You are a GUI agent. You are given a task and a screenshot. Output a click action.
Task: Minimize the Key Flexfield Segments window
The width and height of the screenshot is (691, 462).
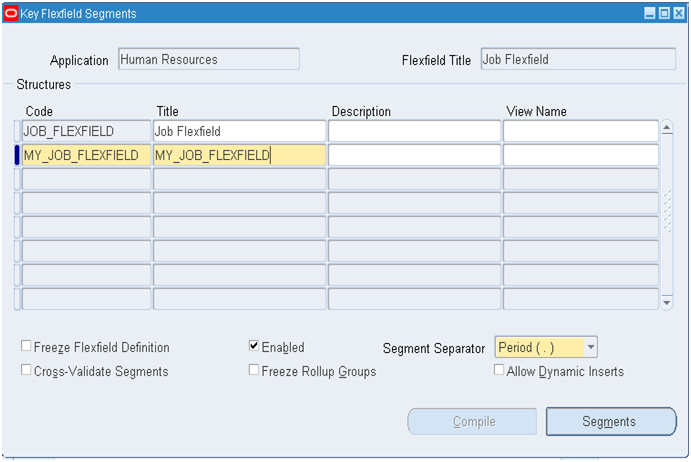click(649, 14)
